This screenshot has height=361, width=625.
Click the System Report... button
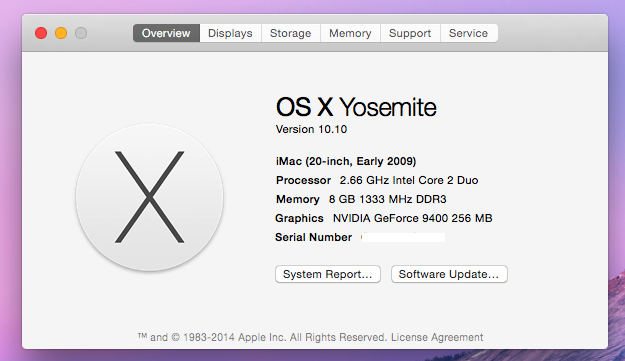tap(328, 274)
